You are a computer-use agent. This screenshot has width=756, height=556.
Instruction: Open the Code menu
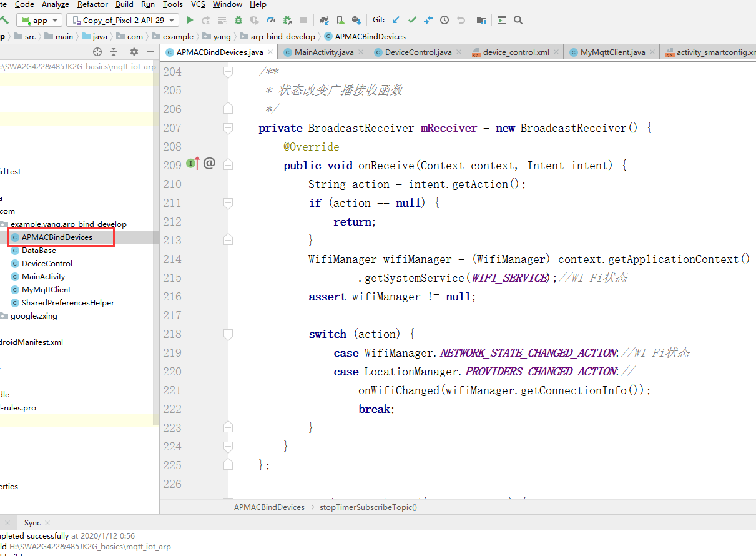tap(24, 4)
